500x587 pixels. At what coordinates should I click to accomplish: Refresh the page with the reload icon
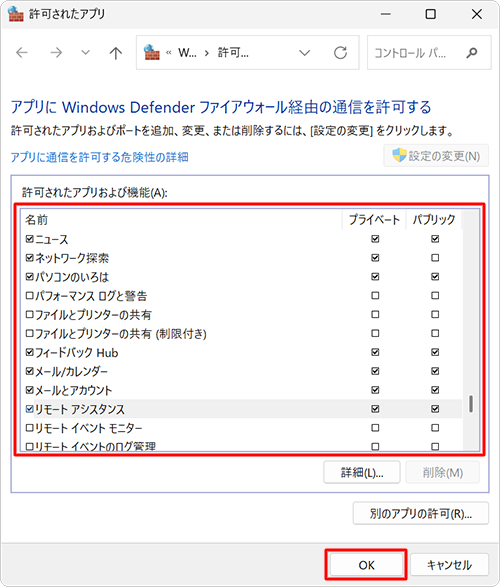(x=341, y=53)
